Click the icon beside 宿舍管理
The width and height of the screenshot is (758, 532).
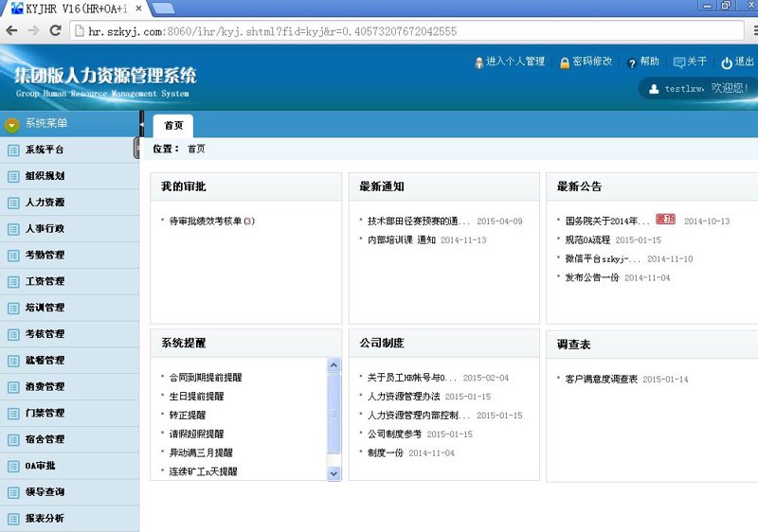pos(13,440)
